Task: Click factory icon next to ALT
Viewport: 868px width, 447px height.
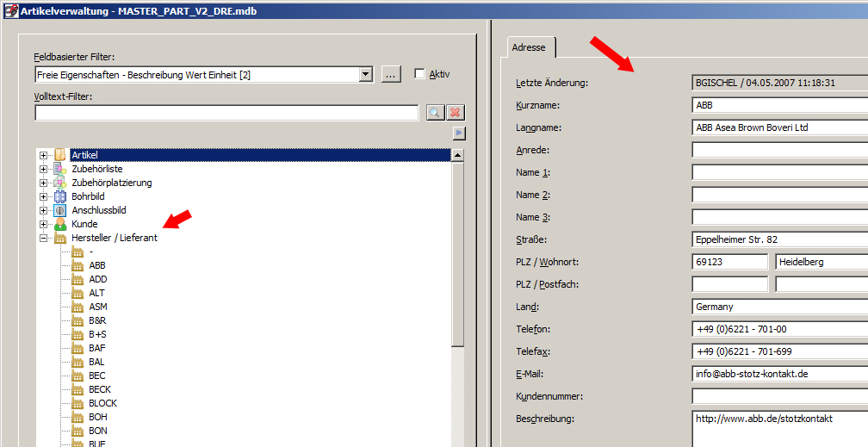Action: [x=77, y=293]
